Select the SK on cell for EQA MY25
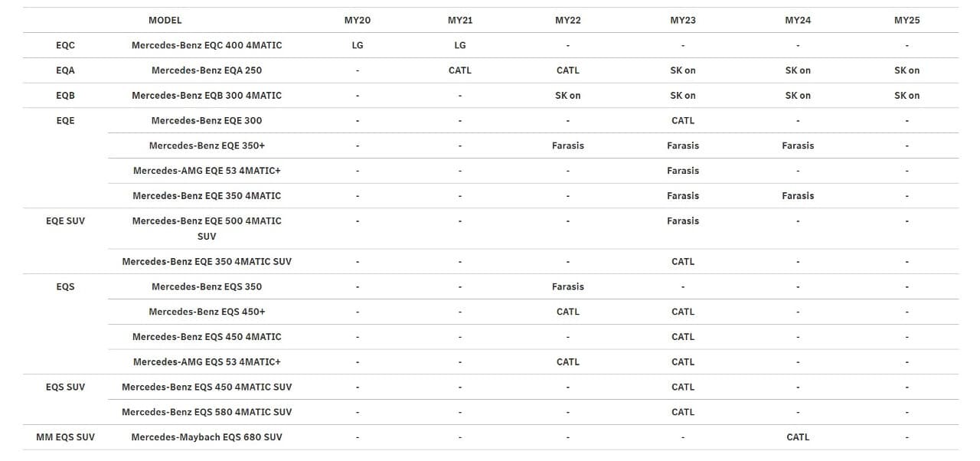 point(906,70)
